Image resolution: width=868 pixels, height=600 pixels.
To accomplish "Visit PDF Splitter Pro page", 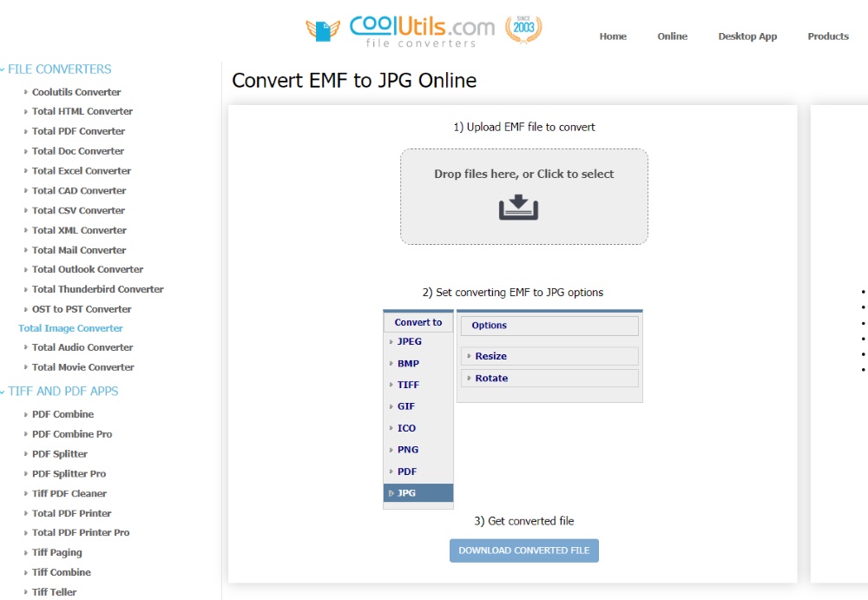I will (x=69, y=474).
